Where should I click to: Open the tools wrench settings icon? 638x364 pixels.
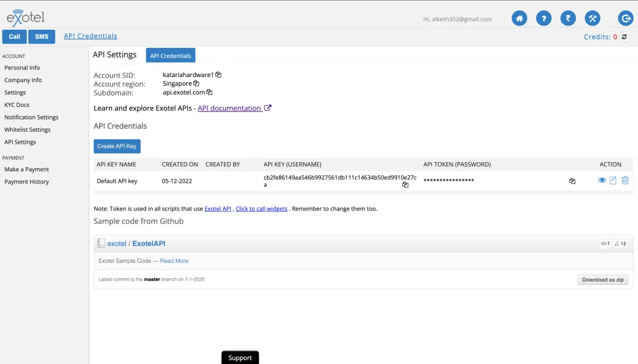[x=593, y=18]
